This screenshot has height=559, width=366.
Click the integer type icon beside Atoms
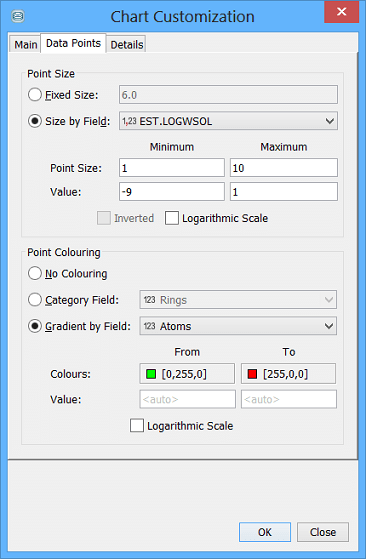tap(149, 326)
